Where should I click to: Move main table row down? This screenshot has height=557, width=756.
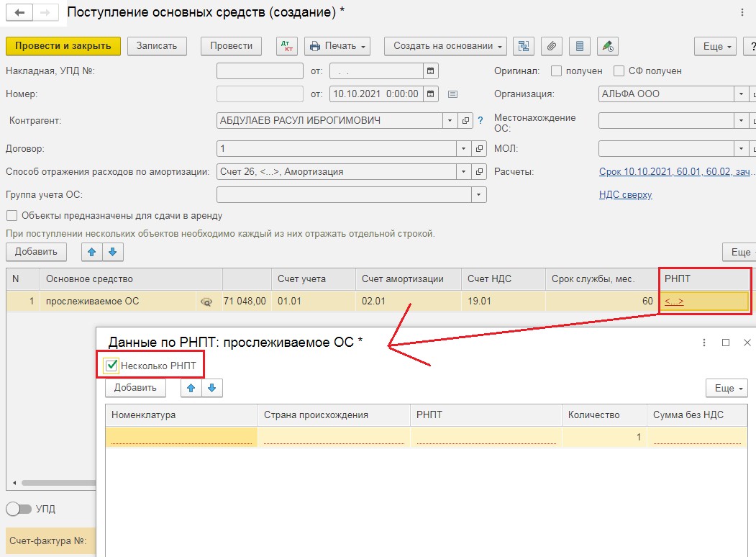click(x=113, y=252)
